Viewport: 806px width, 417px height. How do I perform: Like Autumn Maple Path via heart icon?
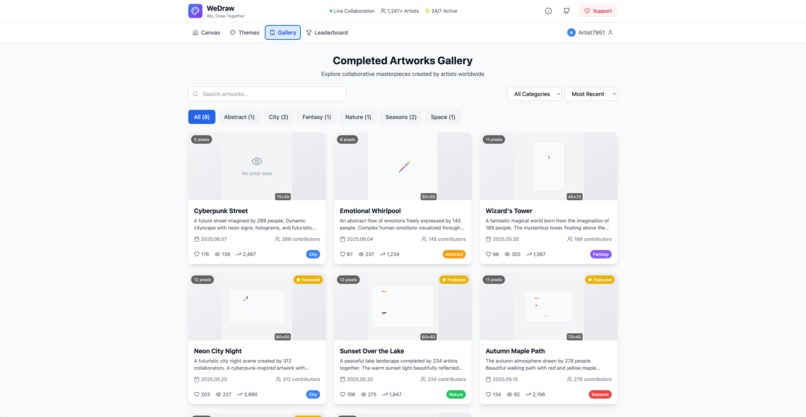488,394
